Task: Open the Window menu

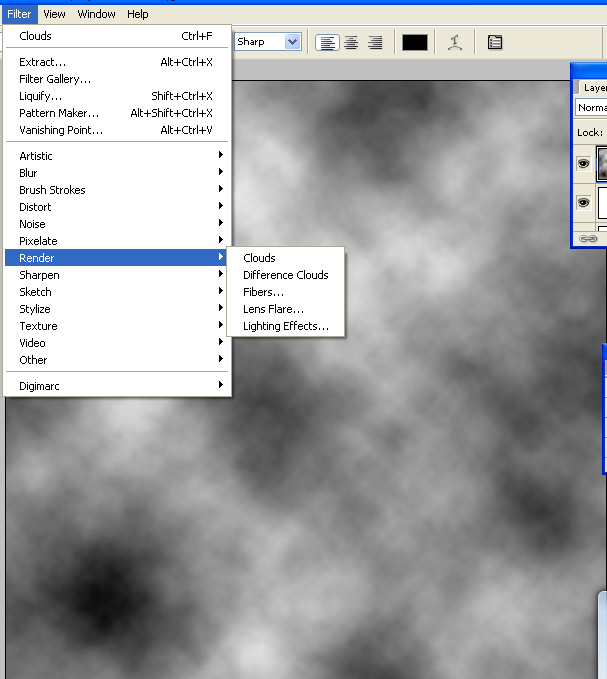Action: pos(96,14)
